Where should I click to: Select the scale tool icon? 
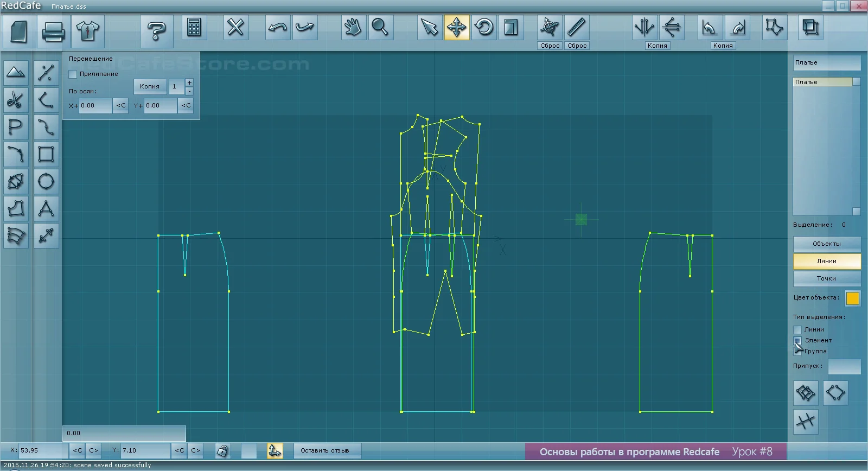[x=511, y=27]
